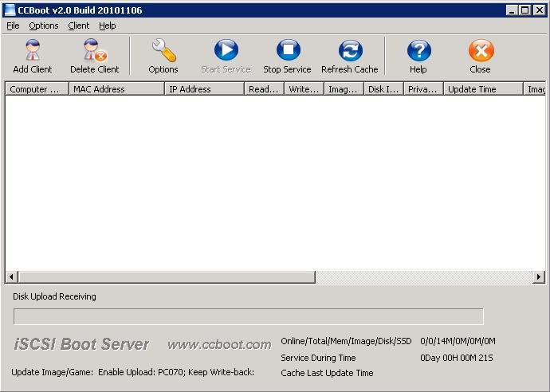Click the Cache Last Update Time label

327,373
